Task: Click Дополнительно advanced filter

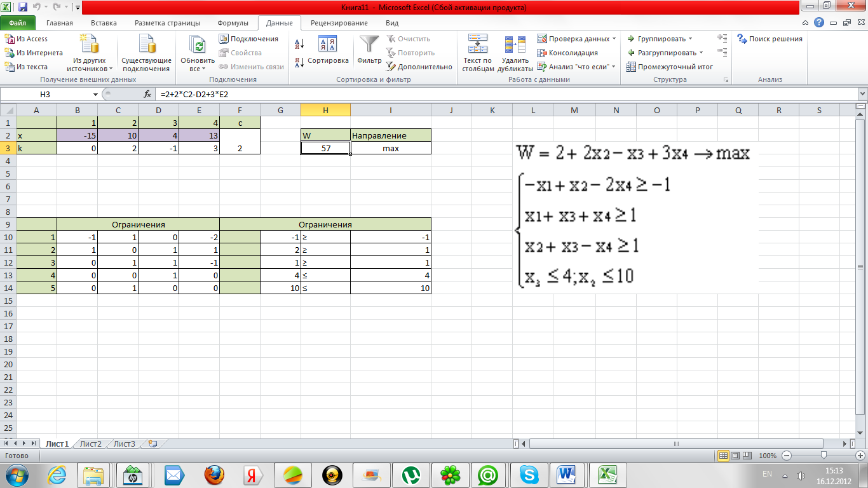Action: pos(419,67)
